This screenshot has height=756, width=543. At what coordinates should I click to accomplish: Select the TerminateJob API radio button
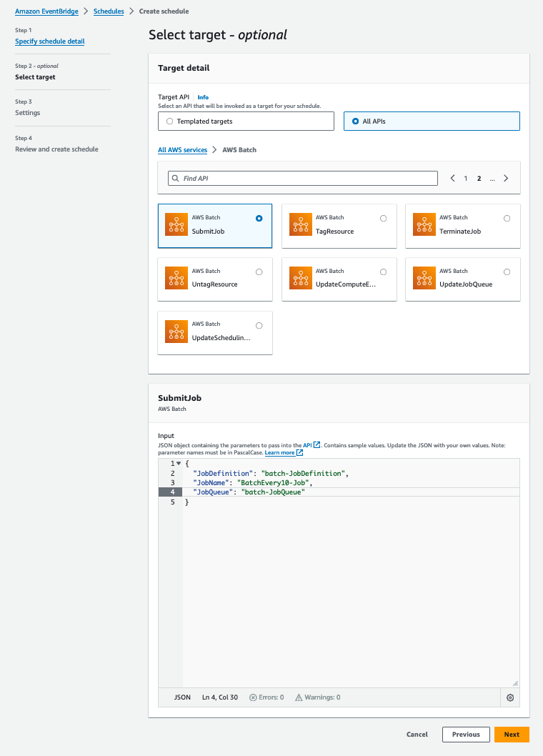click(x=507, y=218)
